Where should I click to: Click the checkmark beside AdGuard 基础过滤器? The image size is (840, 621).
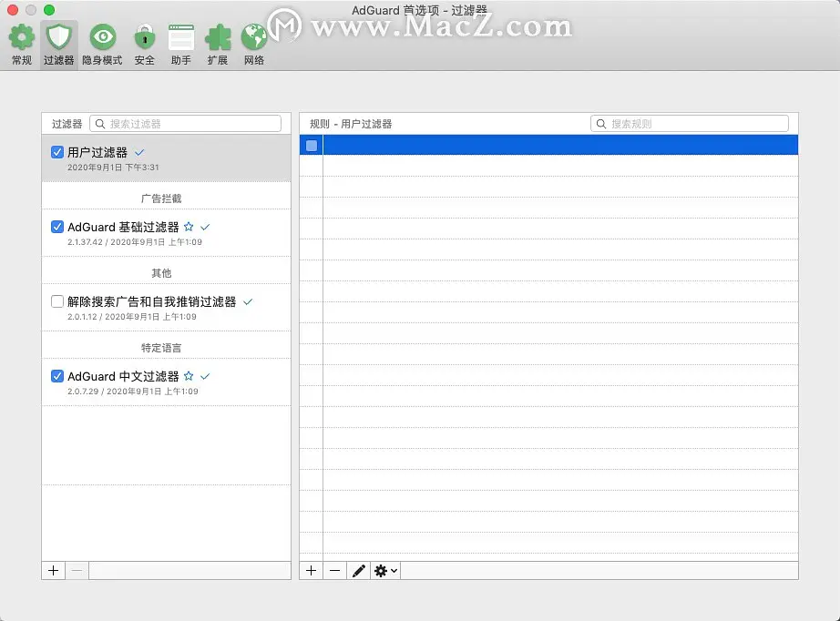click(x=205, y=227)
